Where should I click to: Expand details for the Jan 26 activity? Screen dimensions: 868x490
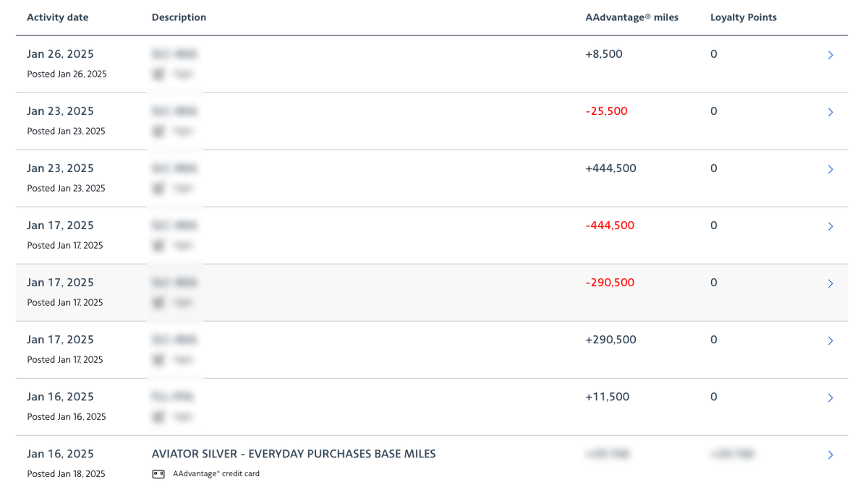point(830,54)
